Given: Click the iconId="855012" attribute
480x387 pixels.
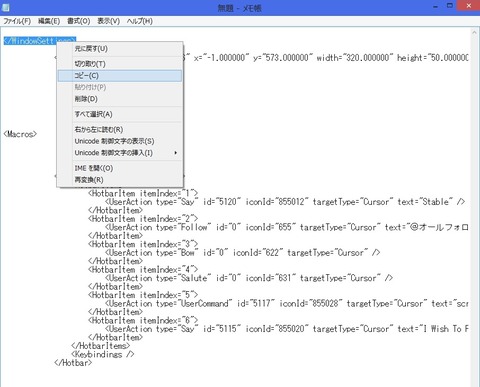Looking at the screenshot, I should [277, 202].
